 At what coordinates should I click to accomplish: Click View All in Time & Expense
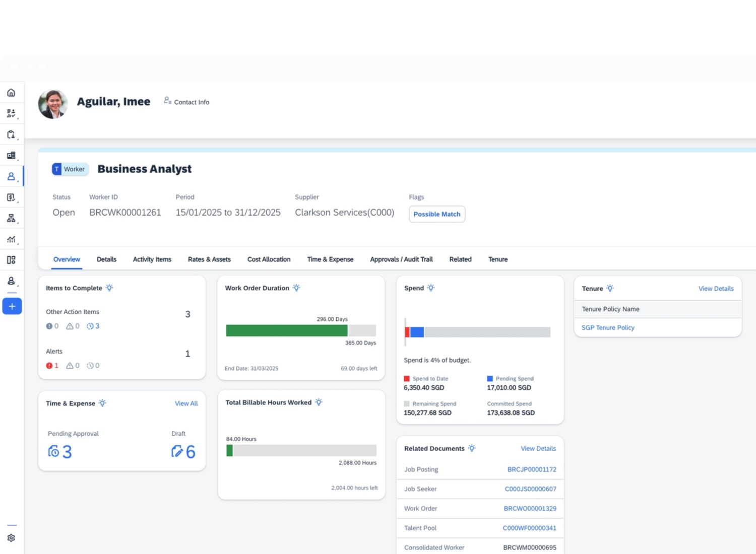point(186,403)
